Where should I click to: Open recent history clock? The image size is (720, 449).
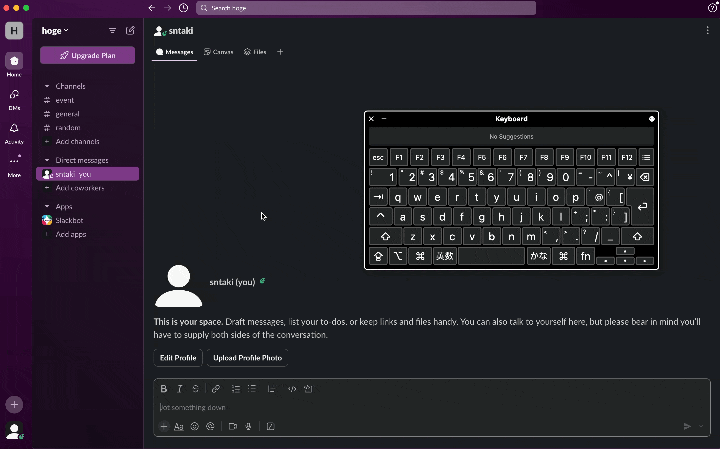coord(183,8)
